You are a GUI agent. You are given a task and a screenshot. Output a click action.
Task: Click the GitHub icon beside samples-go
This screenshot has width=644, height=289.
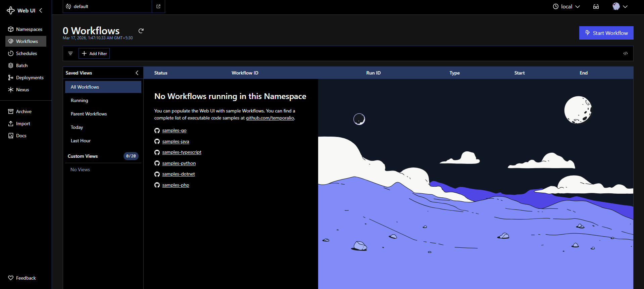157,131
